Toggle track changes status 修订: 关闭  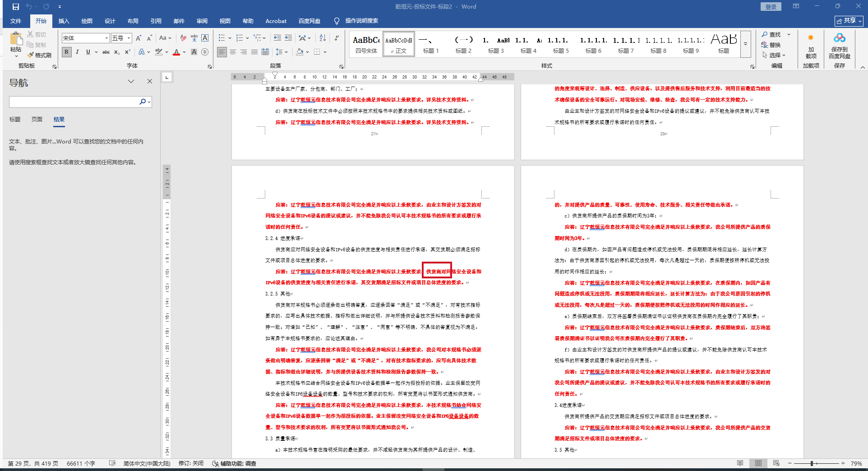click(x=191, y=463)
